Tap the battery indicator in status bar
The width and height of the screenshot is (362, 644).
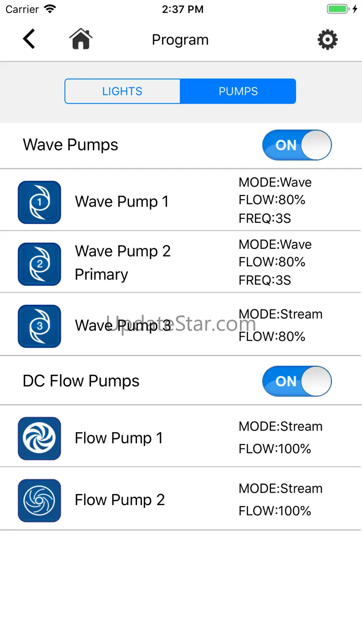point(337,9)
